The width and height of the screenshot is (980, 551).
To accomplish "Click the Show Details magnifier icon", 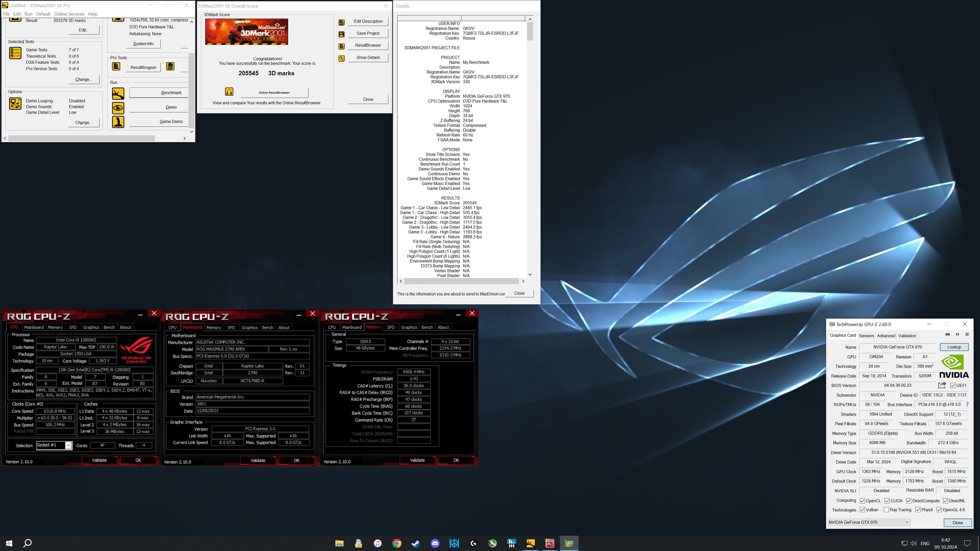I will click(341, 58).
